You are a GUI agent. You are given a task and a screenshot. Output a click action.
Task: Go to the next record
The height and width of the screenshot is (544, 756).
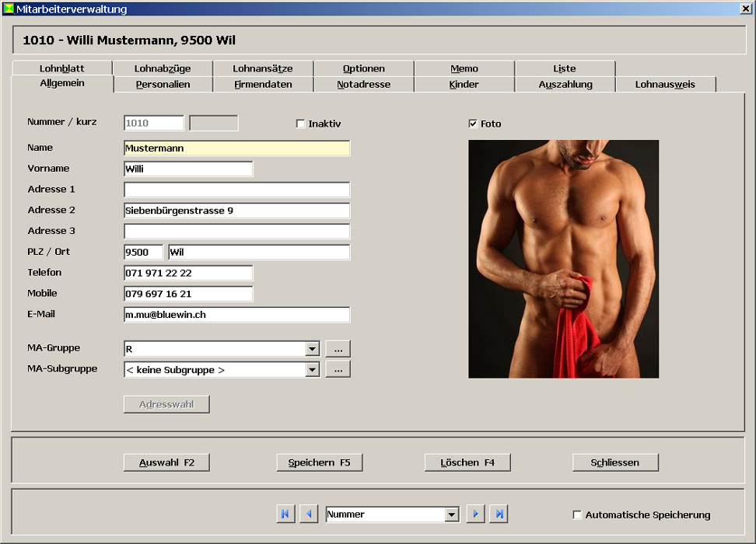point(475,514)
